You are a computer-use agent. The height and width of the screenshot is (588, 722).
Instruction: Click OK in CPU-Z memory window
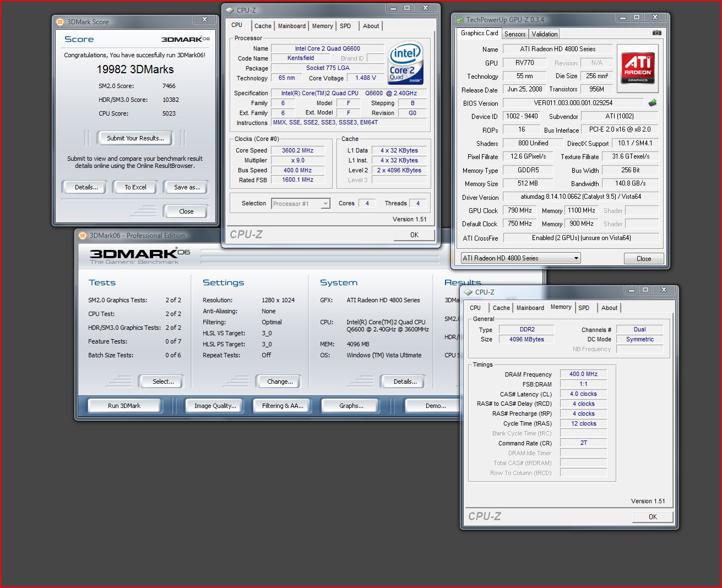point(653,517)
